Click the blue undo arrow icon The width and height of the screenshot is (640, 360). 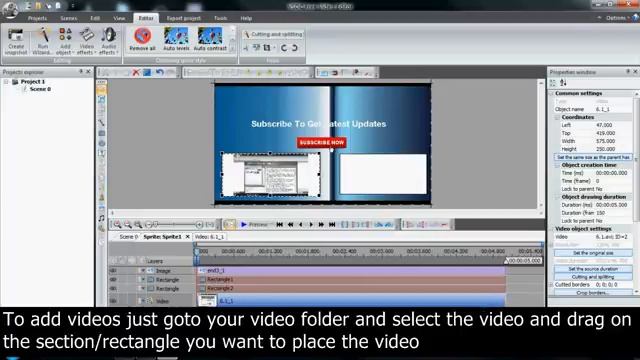pos(160,73)
